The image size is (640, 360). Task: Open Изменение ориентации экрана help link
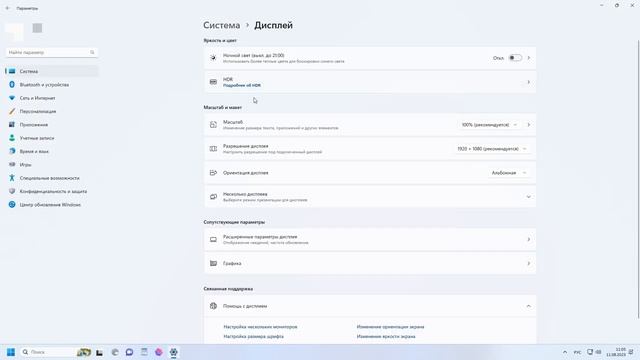click(390, 327)
